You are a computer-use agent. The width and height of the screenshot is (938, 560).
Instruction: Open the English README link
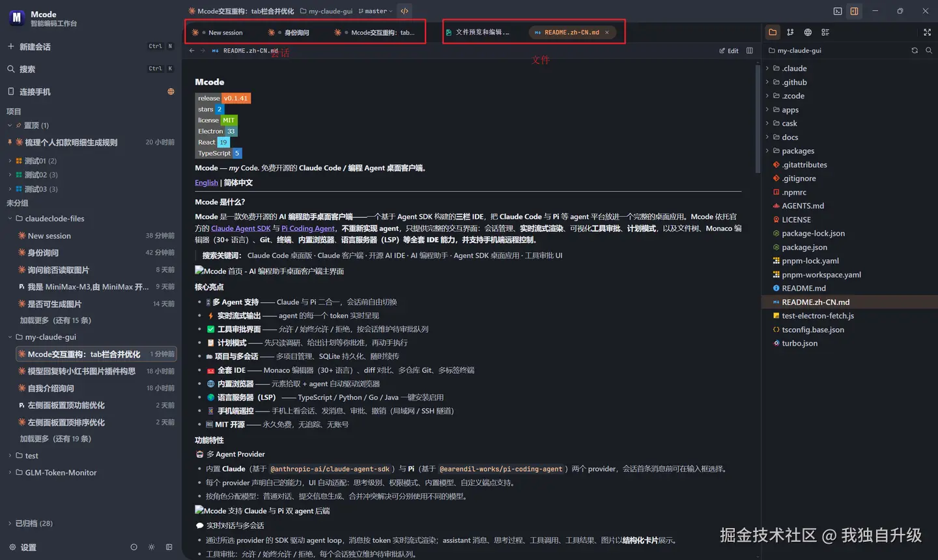pos(206,182)
